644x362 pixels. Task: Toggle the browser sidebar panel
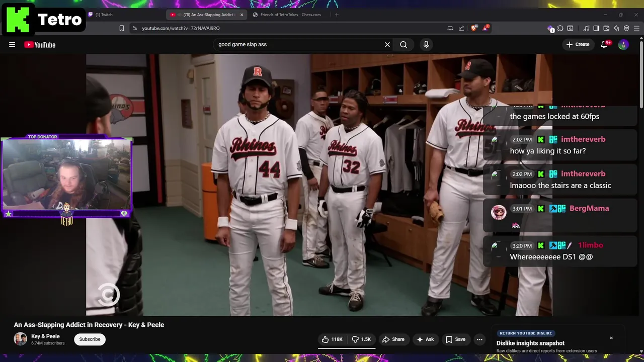(596, 28)
